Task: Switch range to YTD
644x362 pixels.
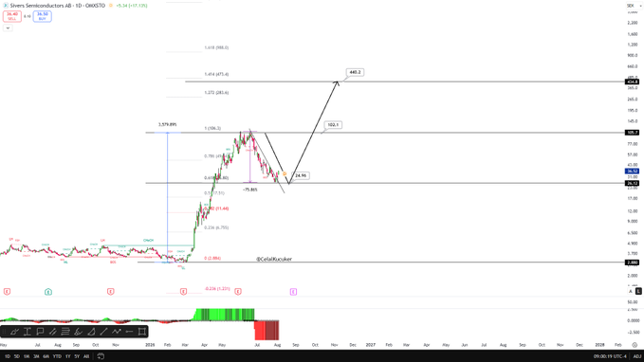Action: [57, 356]
